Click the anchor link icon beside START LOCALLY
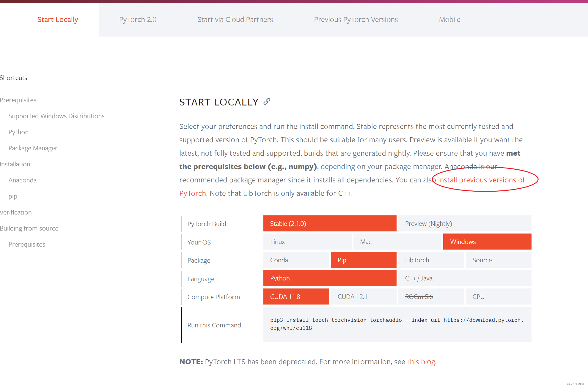The width and height of the screenshot is (588, 388). [x=267, y=102]
